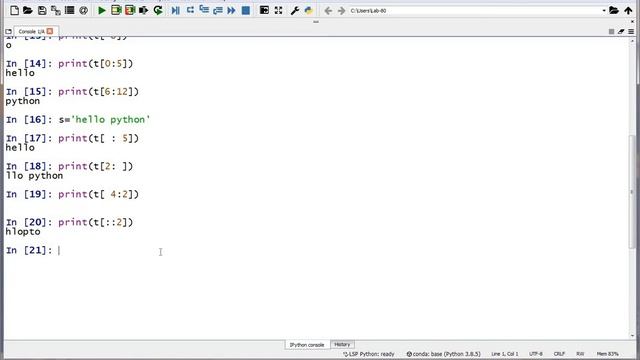The image size is (640, 360).
Task: Click the Mem 83% status indicator
Action: click(607, 354)
